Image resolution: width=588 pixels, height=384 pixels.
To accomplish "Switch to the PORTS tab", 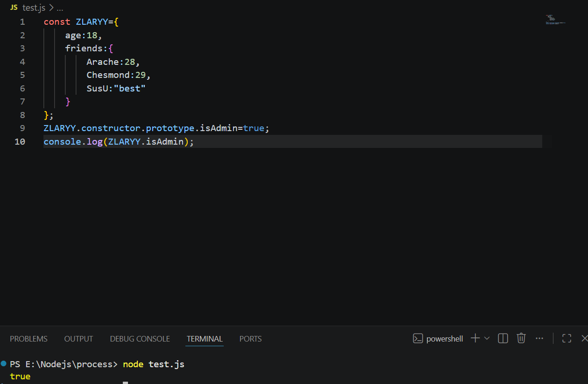I will pyautogui.click(x=250, y=339).
